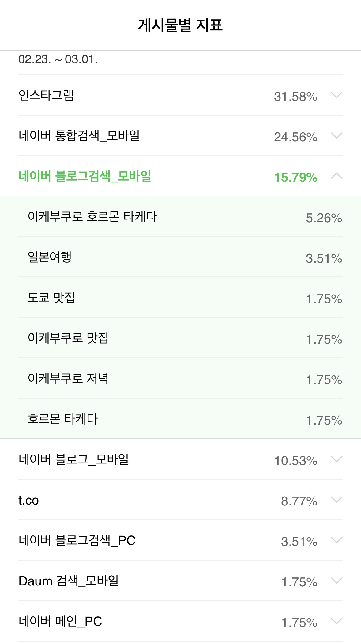
Task: Select the 도쿄 맛집 keyword row
Action: pyautogui.click(x=51, y=298)
